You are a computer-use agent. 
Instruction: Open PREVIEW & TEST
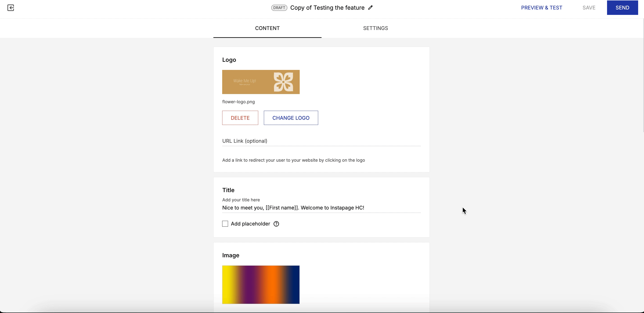(x=541, y=7)
